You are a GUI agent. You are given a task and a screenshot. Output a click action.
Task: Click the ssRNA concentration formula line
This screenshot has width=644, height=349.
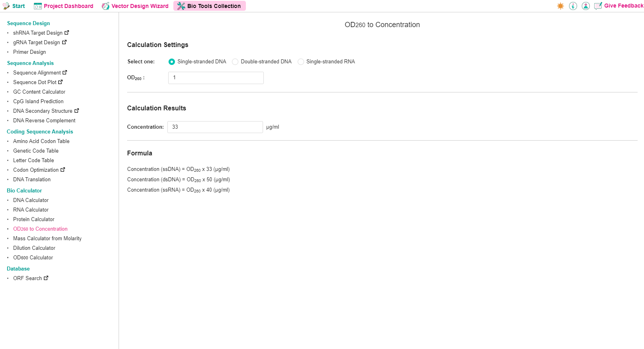179,190
